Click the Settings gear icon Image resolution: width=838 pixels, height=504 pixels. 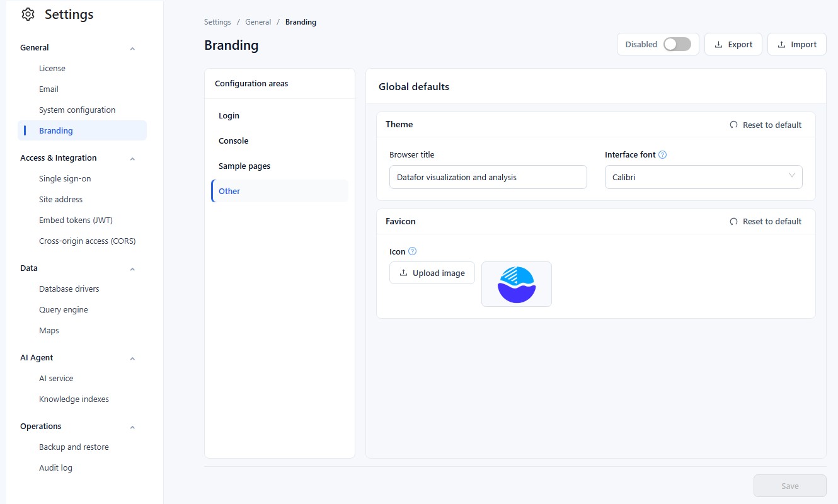(28, 14)
